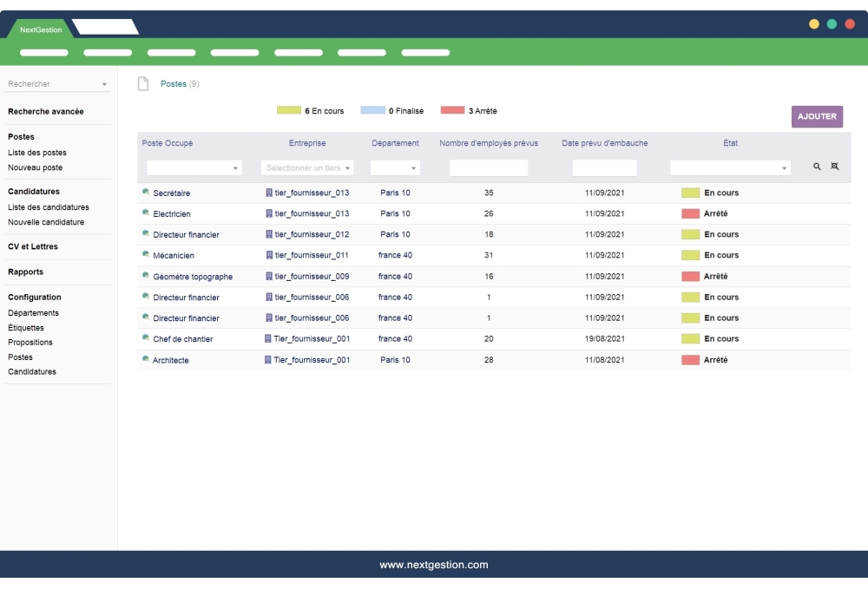Go to Rapports in sidebar menu
The width and height of the screenshot is (868, 589).
click(x=26, y=272)
